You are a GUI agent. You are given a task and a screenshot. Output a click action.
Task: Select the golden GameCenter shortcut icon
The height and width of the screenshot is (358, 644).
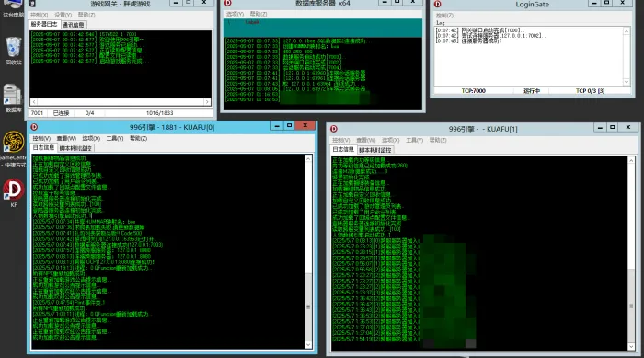tap(13, 143)
